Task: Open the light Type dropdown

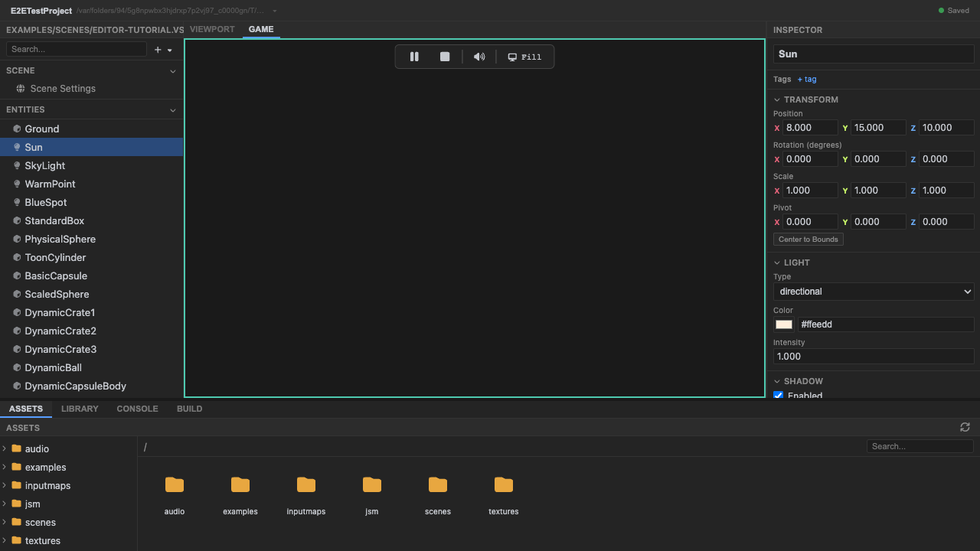Action: pyautogui.click(x=874, y=292)
